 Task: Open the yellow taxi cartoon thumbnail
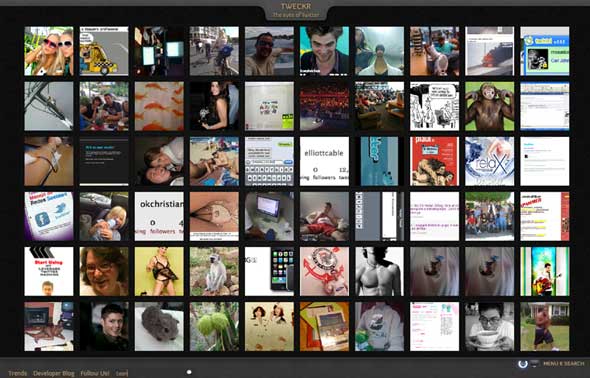tap(104, 51)
